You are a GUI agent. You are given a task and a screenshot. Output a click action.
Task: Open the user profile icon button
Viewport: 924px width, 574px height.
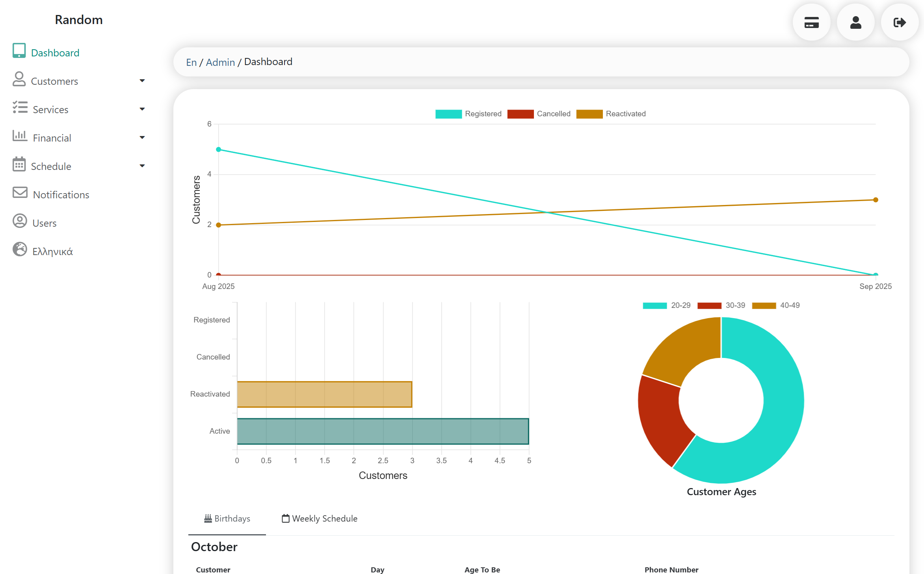pos(855,22)
